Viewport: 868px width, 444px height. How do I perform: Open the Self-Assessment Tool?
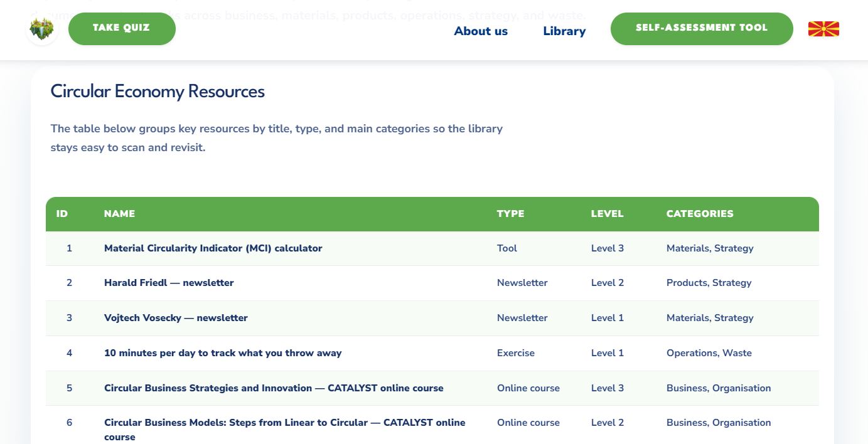(702, 28)
